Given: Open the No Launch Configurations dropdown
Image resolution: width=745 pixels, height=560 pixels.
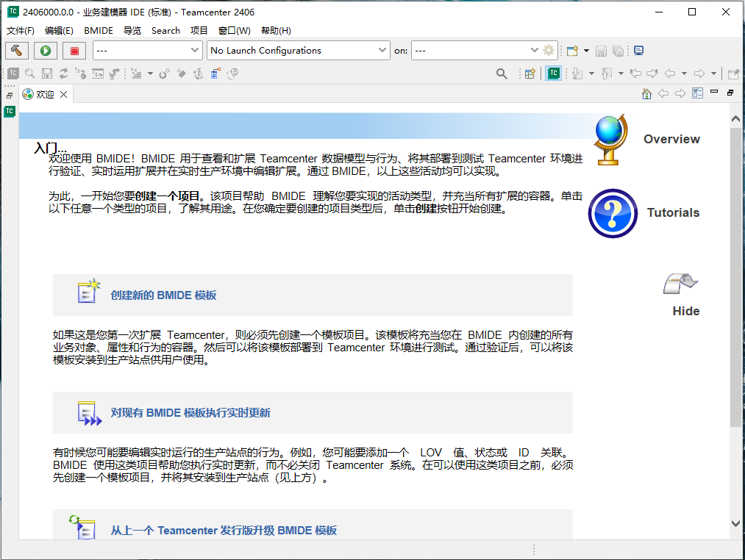Looking at the screenshot, I should 299,51.
